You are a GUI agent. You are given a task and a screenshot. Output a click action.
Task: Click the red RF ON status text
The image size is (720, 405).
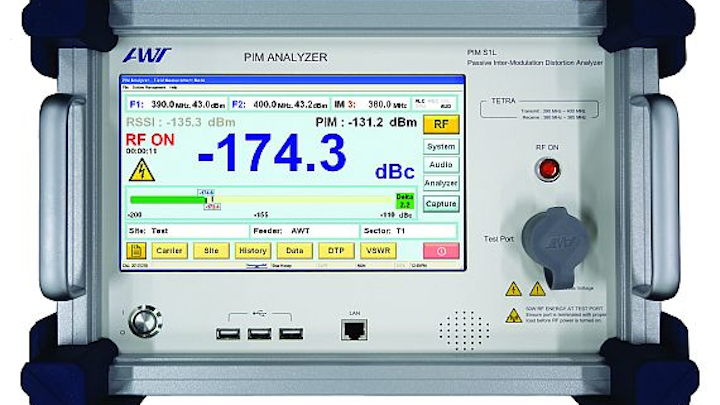tap(150, 140)
